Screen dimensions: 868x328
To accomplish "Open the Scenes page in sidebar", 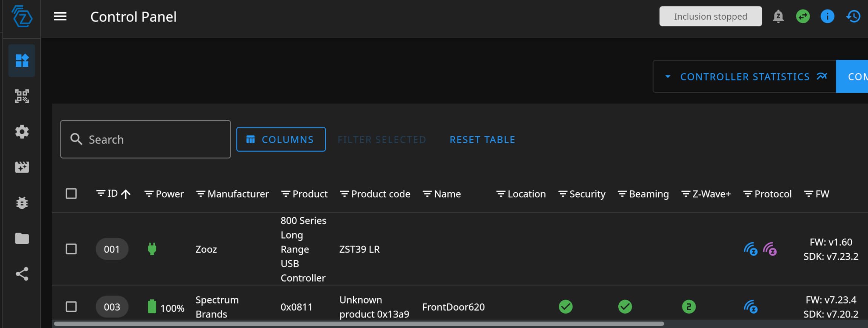I will tap(22, 167).
